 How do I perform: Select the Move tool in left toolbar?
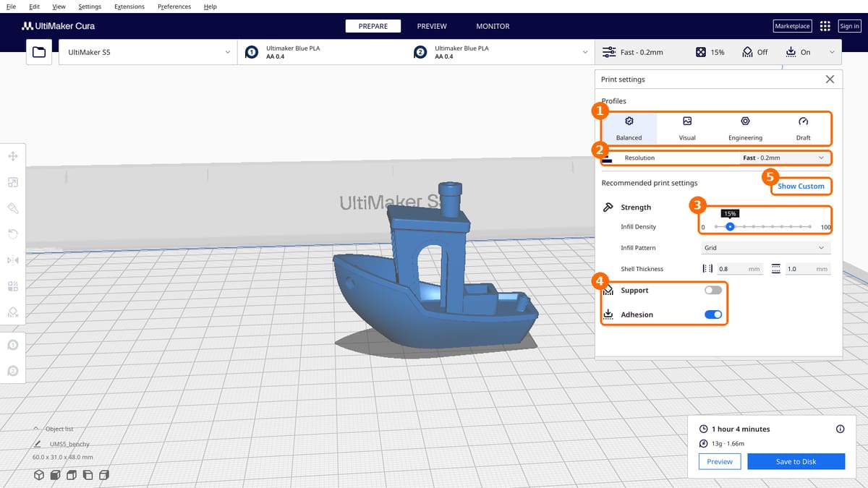12,156
